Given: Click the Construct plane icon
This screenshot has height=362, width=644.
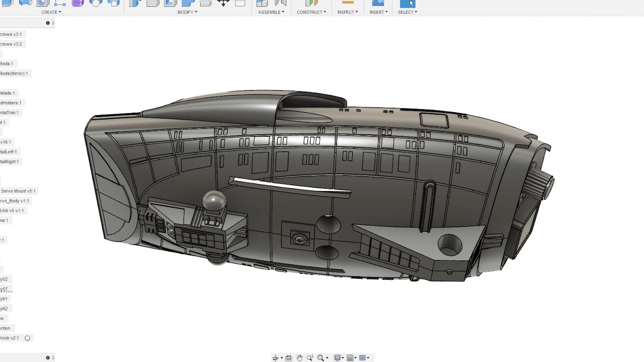Looking at the screenshot, I should [x=311, y=3].
